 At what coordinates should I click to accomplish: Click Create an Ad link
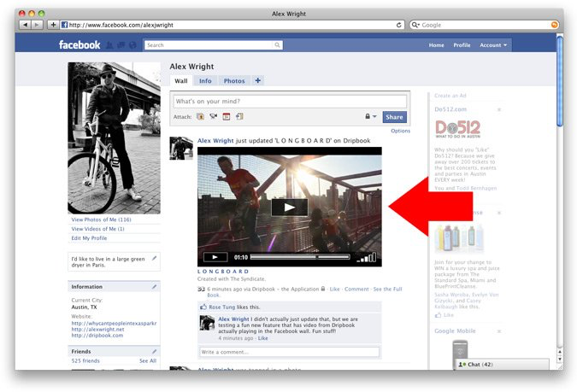(x=450, y=96)
